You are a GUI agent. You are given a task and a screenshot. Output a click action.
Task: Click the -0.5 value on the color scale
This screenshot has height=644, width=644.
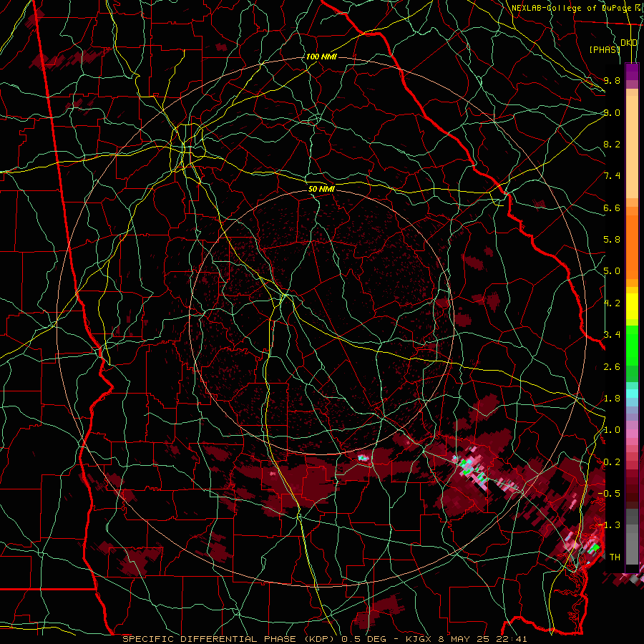(610, 494)
